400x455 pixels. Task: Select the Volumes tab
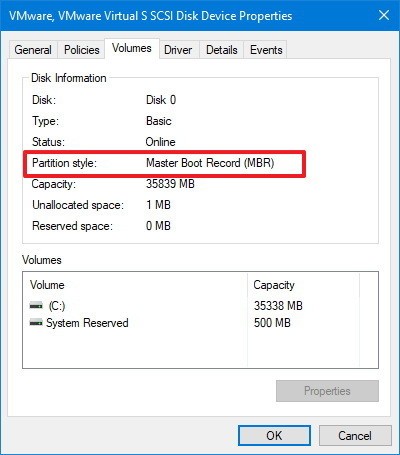pyautogui.click(x=132, y=48)
